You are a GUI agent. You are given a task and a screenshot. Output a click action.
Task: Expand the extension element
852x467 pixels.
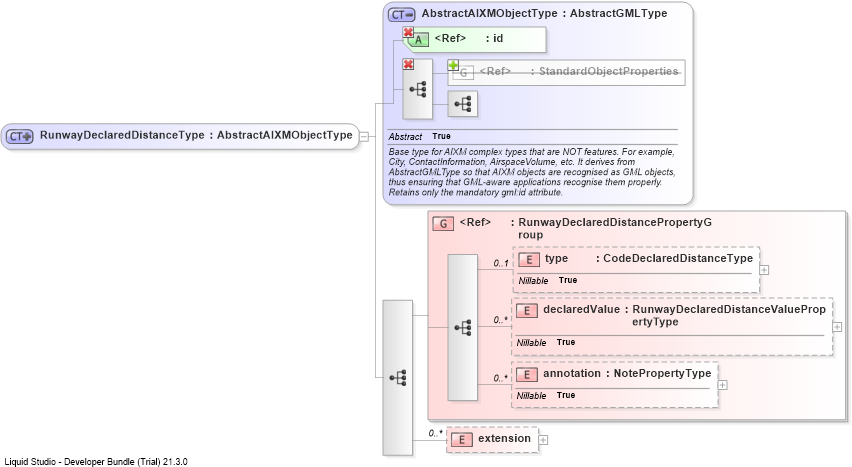pyautogui.click(x=543, y=440)
